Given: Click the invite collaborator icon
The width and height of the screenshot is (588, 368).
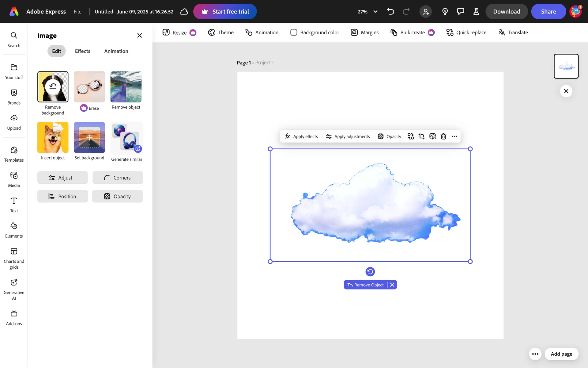Looking at the screenshot, I should (x=426, y=12).
